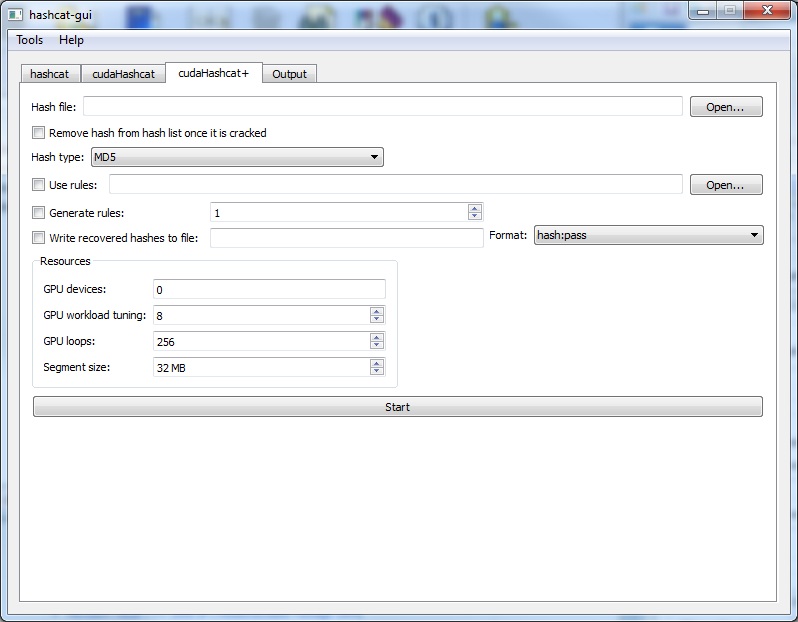Viewport: 798px width, 622px height.
Task: Increase the GPU loops value
Action: point(377,337)
